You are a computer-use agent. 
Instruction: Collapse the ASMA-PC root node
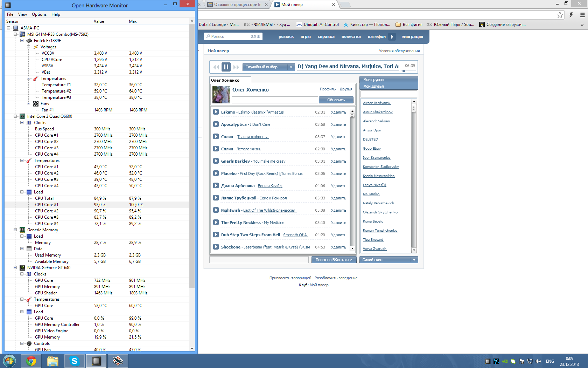(x=9, y=28)
